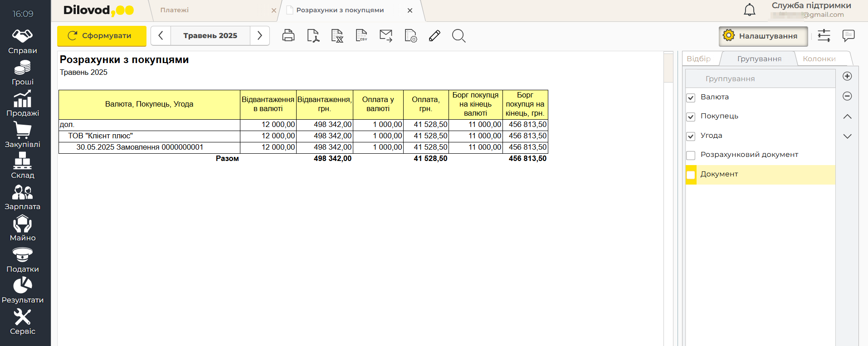Export the report to PDF

(313, 36)
